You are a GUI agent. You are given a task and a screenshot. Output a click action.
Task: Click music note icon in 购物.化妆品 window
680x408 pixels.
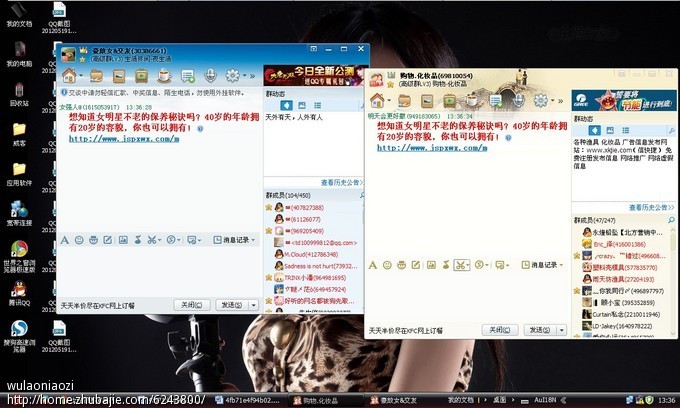446,265
